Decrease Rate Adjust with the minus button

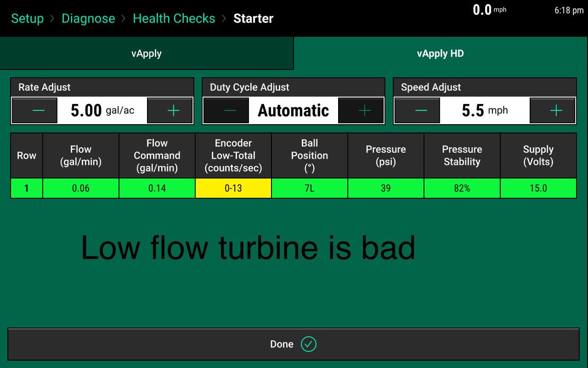(35, 110)
